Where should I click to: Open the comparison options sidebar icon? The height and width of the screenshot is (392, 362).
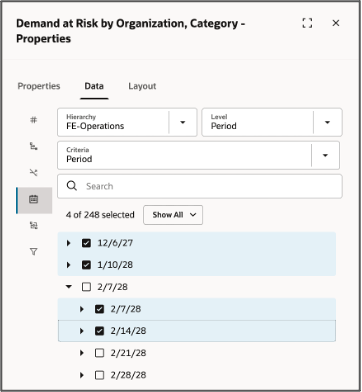(x=33, y=226)
